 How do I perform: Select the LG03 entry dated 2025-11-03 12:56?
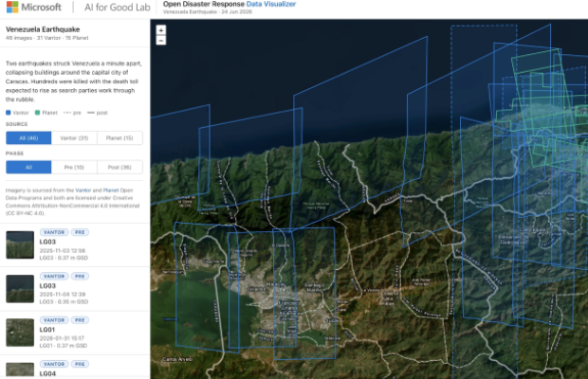[x=75, y=244]
